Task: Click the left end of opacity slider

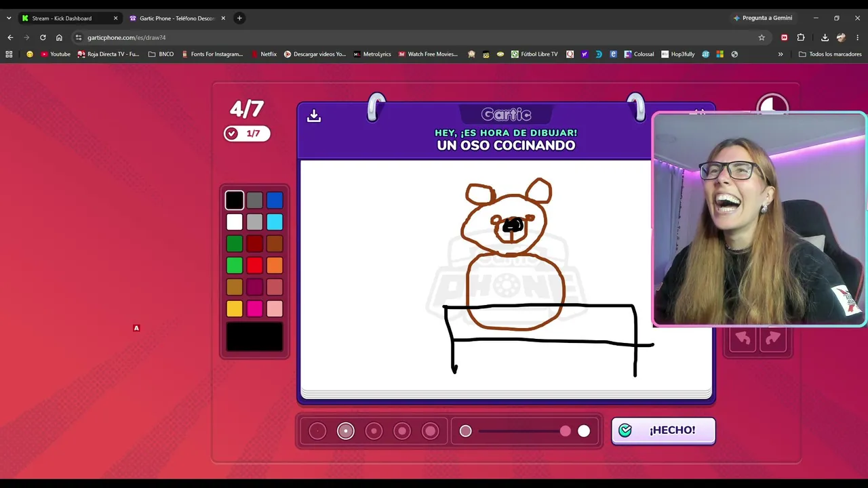Action: coord(465,431)
